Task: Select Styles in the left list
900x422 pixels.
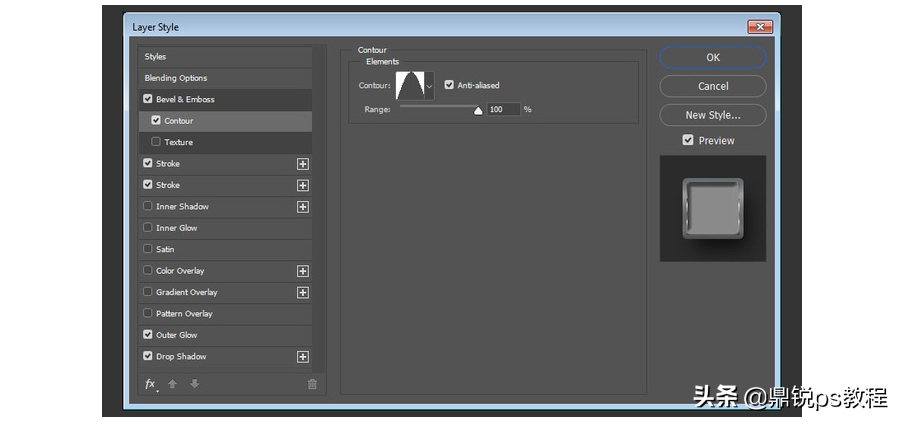Action: [225, 57]
